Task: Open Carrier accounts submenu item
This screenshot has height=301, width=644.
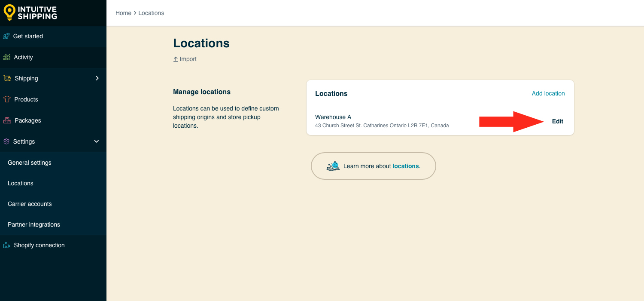Action: click(x=30, y=204)
